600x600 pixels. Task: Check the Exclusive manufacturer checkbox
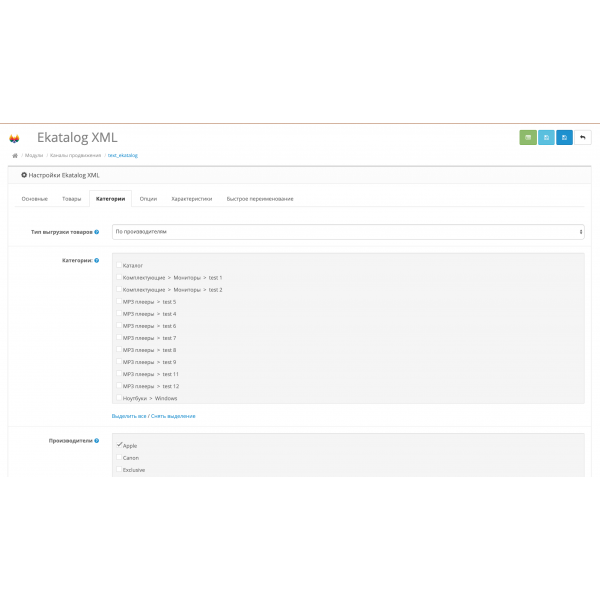[119, 469]
